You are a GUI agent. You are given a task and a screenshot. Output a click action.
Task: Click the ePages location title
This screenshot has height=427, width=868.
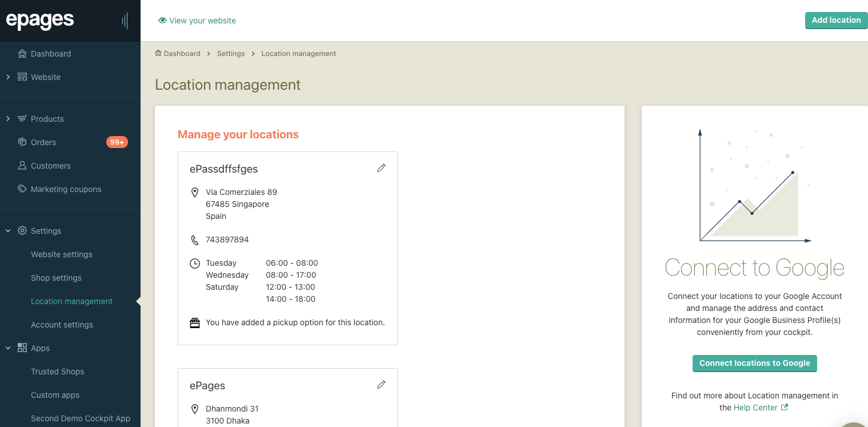click(207, 386)
